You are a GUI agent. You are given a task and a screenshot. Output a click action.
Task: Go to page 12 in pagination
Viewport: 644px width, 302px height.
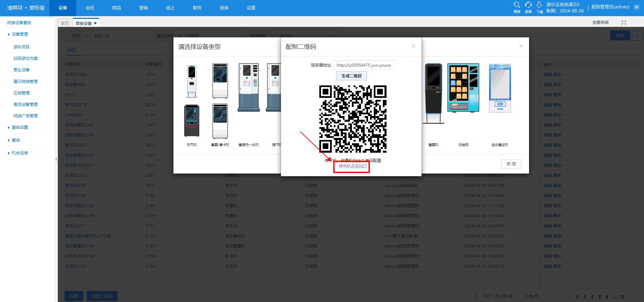622,297
